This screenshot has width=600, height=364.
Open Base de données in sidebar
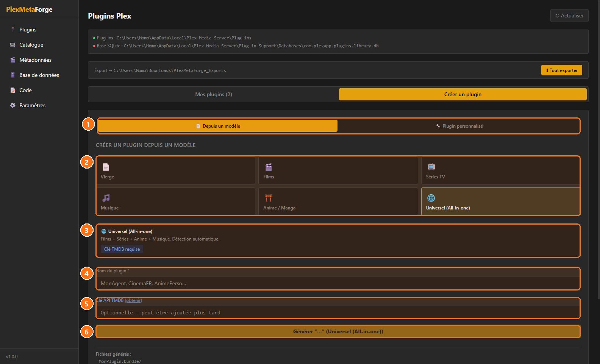coord(39,75)
